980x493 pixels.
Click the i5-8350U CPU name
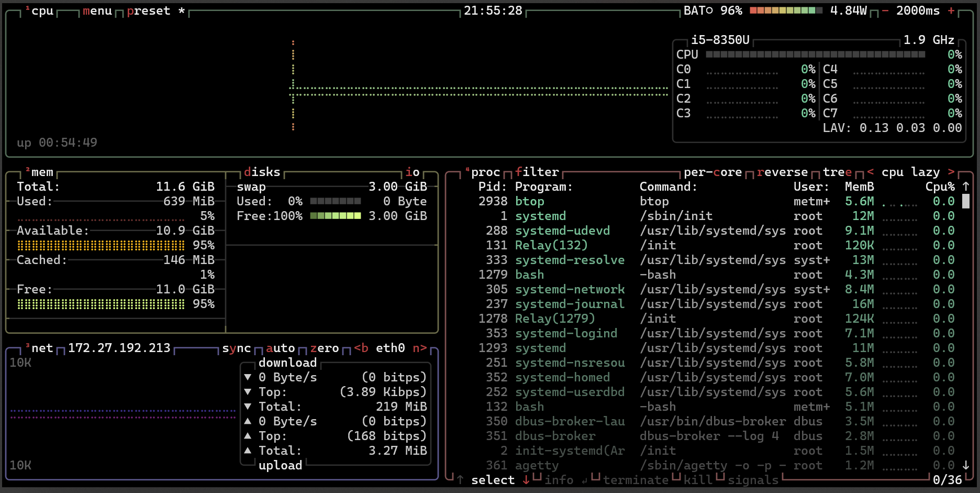(720, 40)
